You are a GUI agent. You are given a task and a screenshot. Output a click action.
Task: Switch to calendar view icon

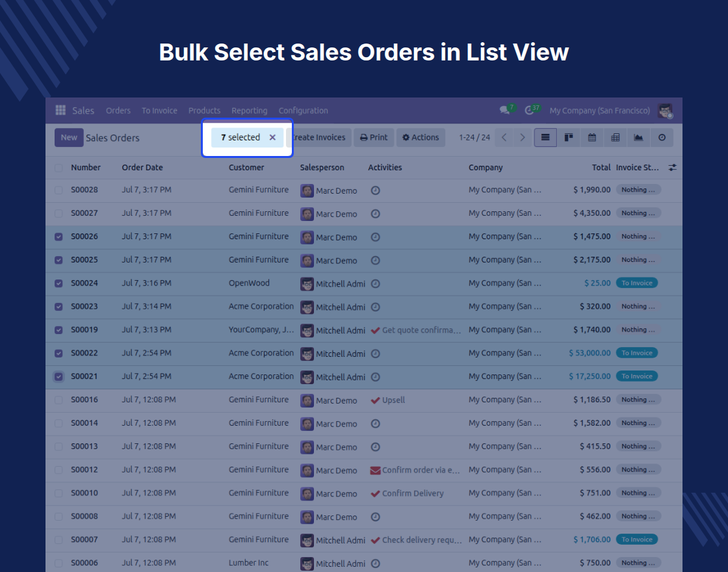pos(592,137)
